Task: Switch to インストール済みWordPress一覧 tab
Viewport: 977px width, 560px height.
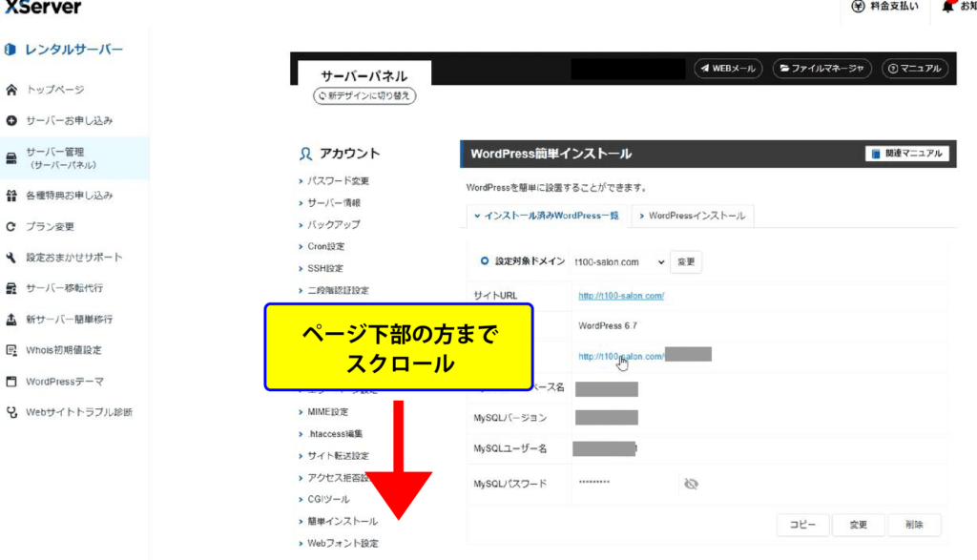Action: coord(547,216)
